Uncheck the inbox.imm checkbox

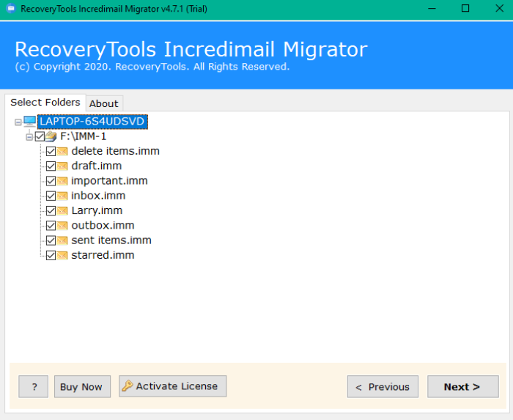click(x=51, y=196)
